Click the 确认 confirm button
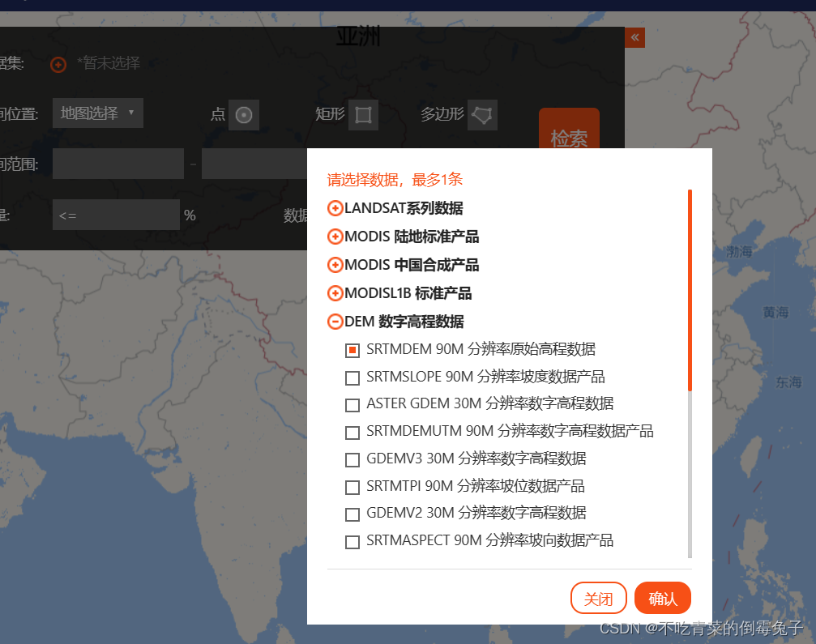The image size is (816, 644). (x=662, y=598)
